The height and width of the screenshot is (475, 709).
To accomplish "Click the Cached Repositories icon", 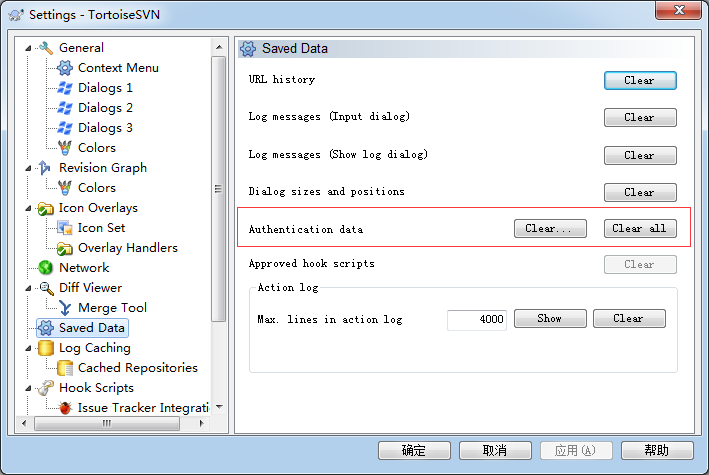I will click(x=65, y=368).
